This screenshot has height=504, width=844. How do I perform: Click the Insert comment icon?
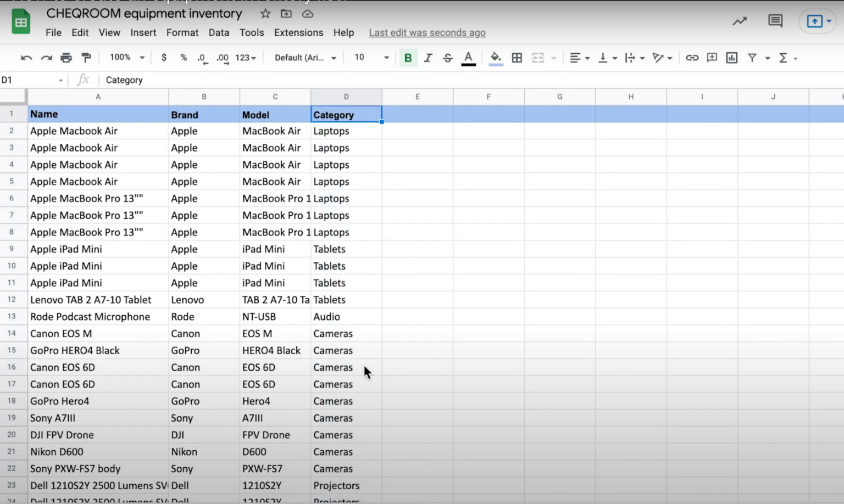pos(712,58)
